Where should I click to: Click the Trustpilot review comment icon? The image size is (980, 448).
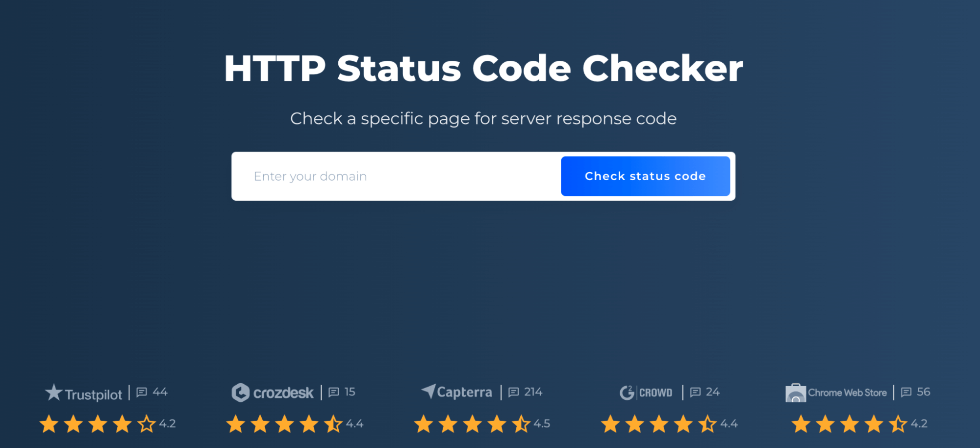click(x=142, y=392)
